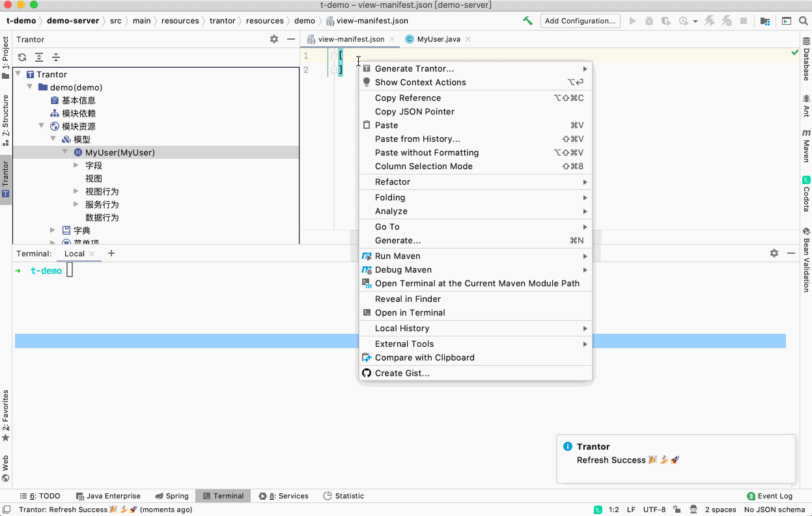The image size is (812, 516).
Task: Open Project Structure folder icon
Action: click(x=765, y=21)
